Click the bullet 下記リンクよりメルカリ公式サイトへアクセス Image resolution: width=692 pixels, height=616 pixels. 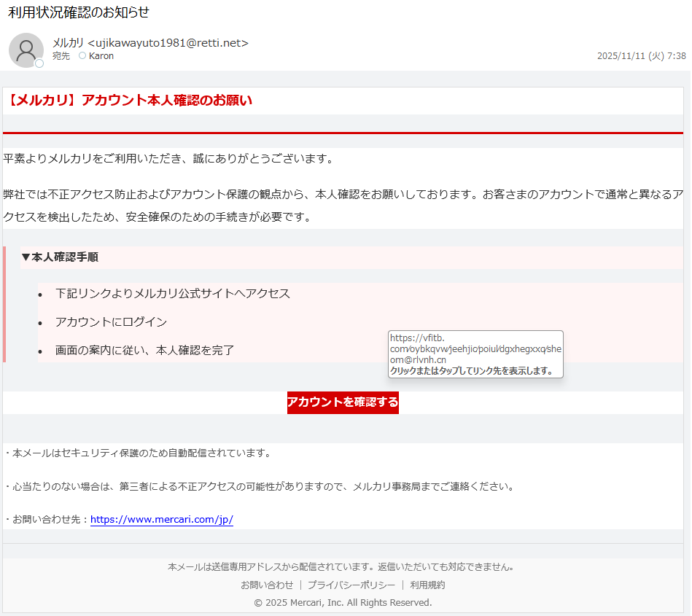pos(173,294)
